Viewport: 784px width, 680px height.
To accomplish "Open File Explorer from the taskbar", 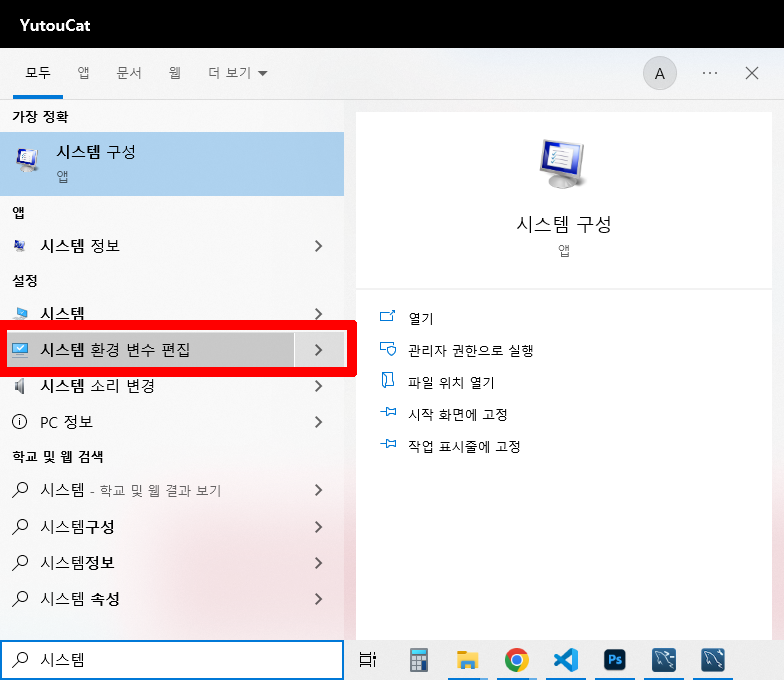I will pos(468,660).
